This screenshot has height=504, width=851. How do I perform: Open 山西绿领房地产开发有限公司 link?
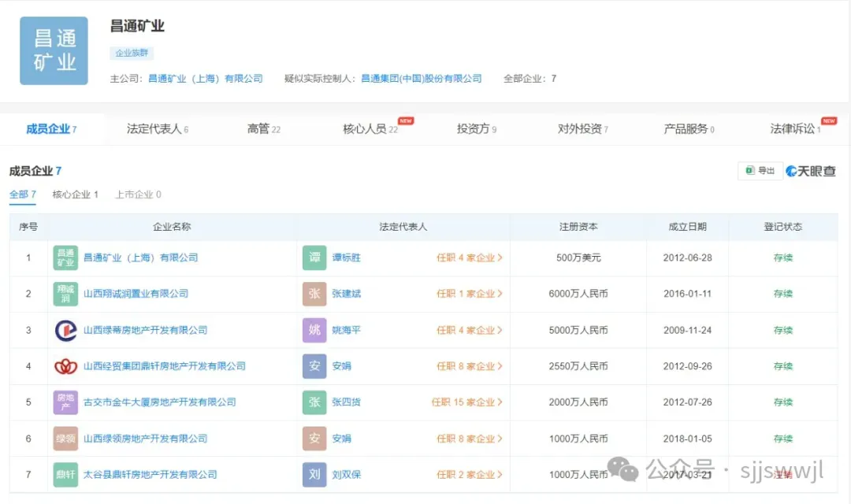pyautogui.click(x=146, y=439)
